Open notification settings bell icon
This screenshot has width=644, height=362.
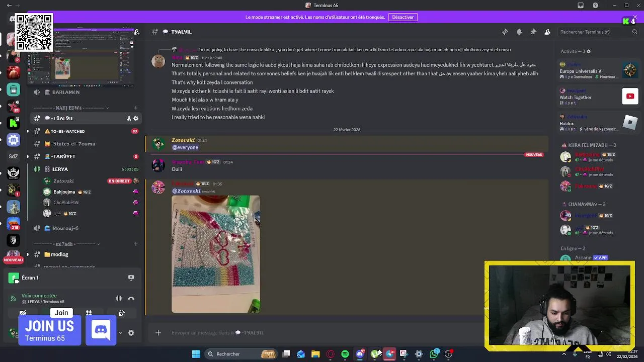pos(519,32)
